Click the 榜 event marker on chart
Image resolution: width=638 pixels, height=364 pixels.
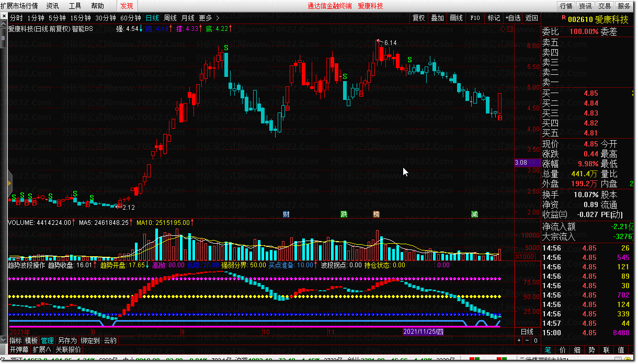[376, 214]
